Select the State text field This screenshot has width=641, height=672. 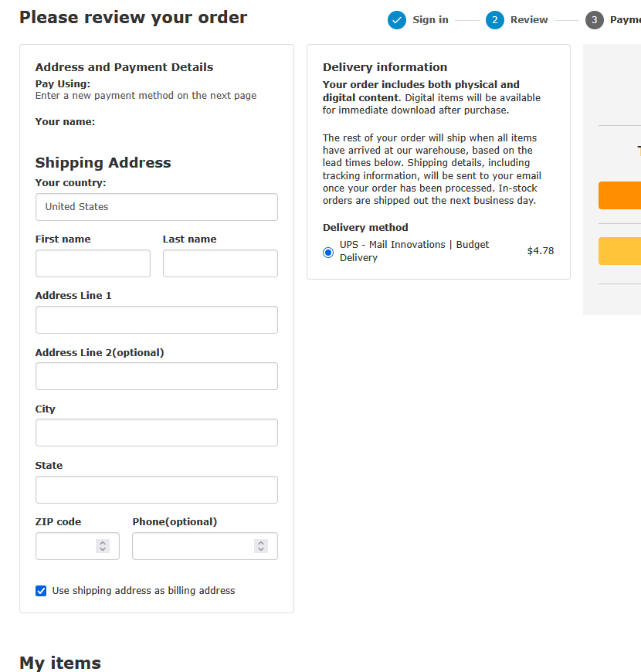coord(157,490)
